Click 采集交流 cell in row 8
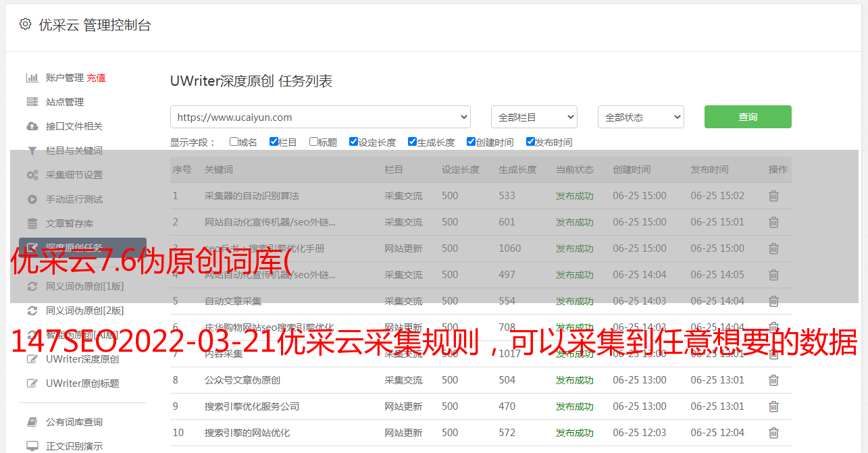 403,380
